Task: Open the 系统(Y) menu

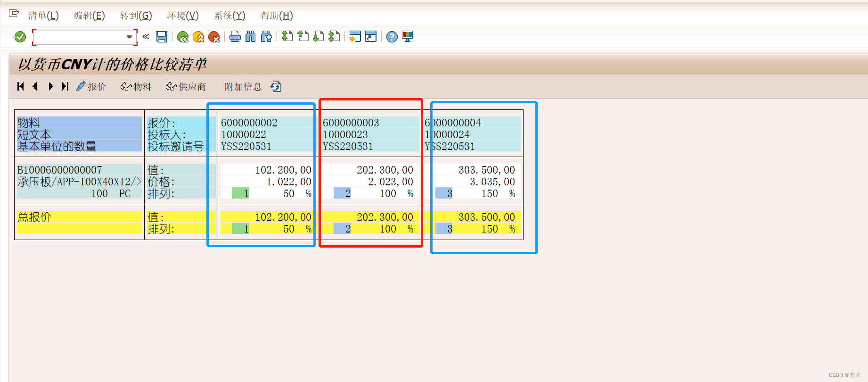Action: pyautogui.click(x=230, y=16)
